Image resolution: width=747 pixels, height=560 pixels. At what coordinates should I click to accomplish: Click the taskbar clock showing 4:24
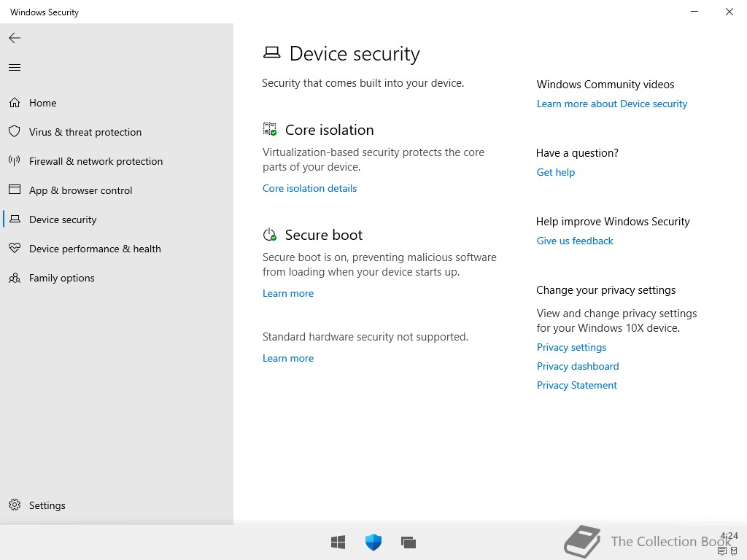coord(729,536)
